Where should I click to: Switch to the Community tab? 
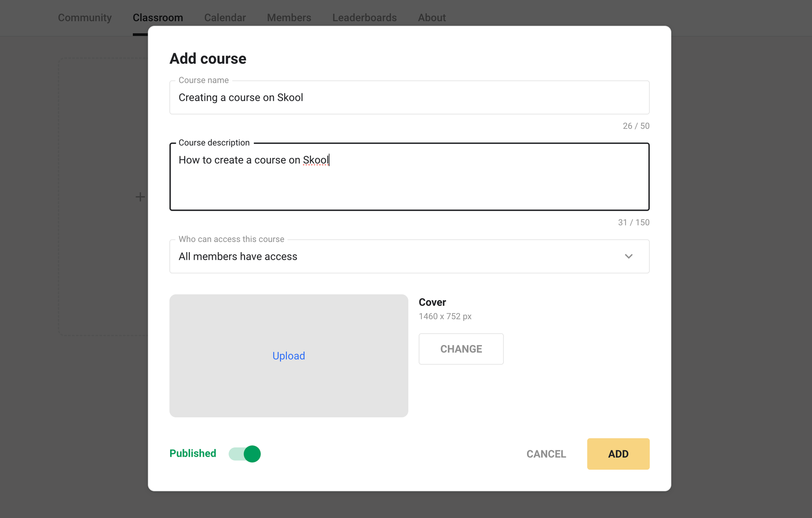tap(84, 17)
